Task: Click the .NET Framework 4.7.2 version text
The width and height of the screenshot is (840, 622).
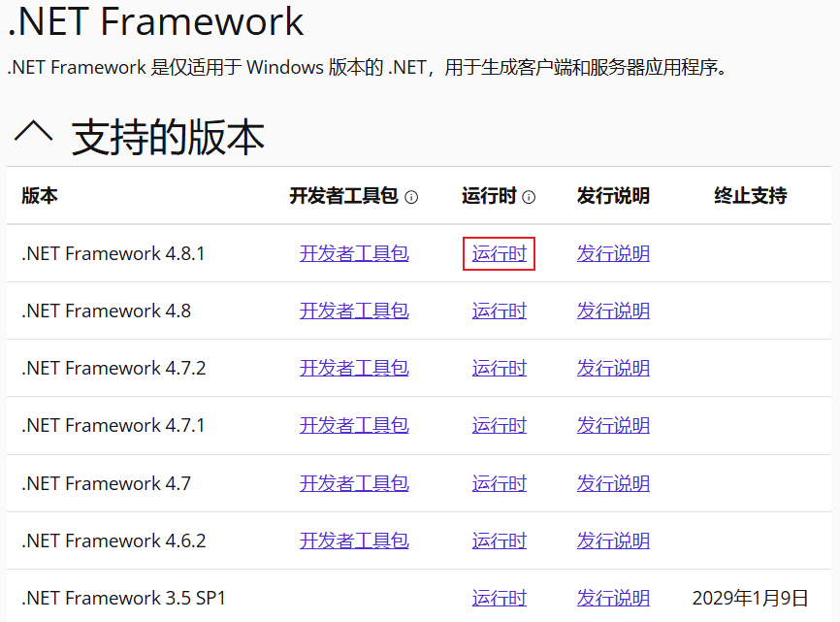Action: point(113,368)
